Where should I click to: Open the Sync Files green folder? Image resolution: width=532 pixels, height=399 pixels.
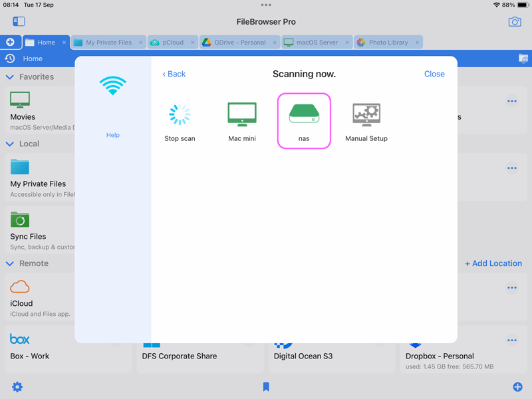click(20, 219)
